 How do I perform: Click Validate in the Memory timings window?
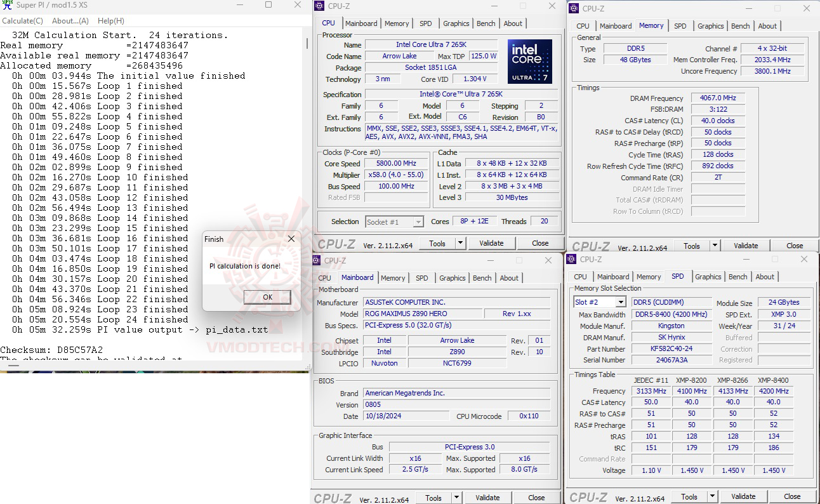pos(746,246)
